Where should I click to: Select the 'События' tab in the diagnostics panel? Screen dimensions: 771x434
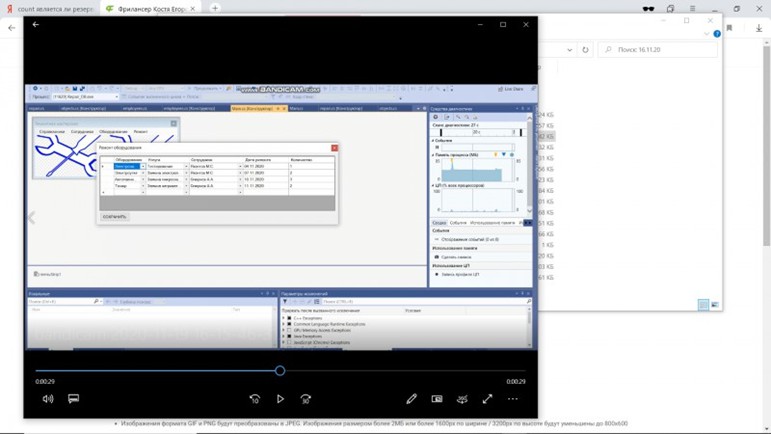pos(458,223)
